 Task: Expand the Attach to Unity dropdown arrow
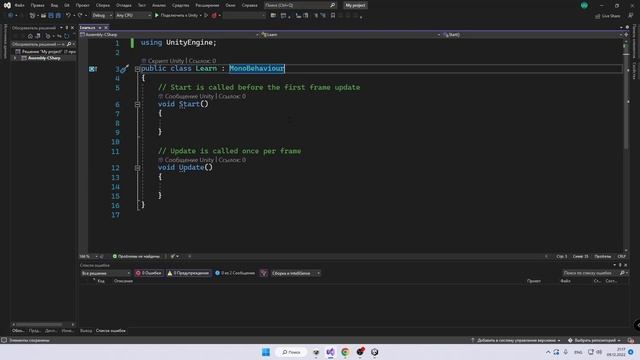tap(200, 16)
